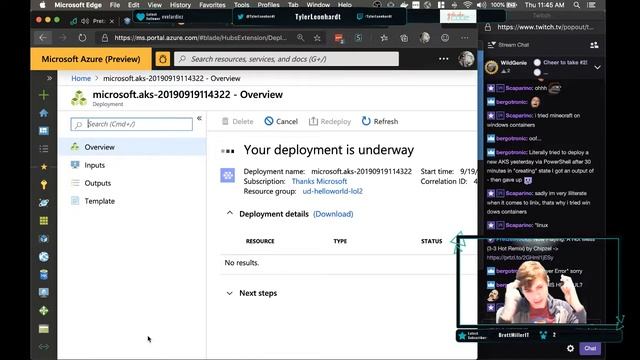Sort by the RESOURCE column header
The height and width of the screenshot is (360, 640).
tap(260, 241)
